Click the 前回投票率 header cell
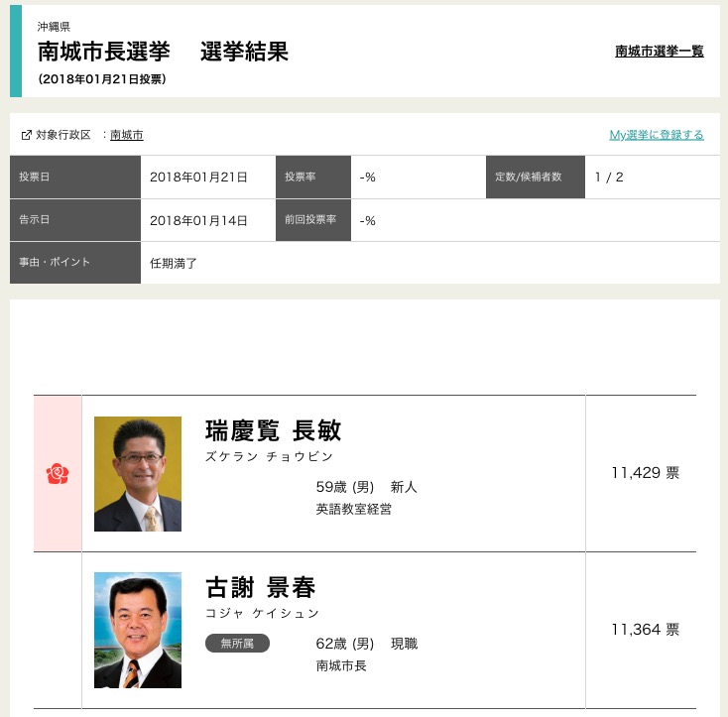Viewport: 728px width, 717px height. [x=314, y=220]
